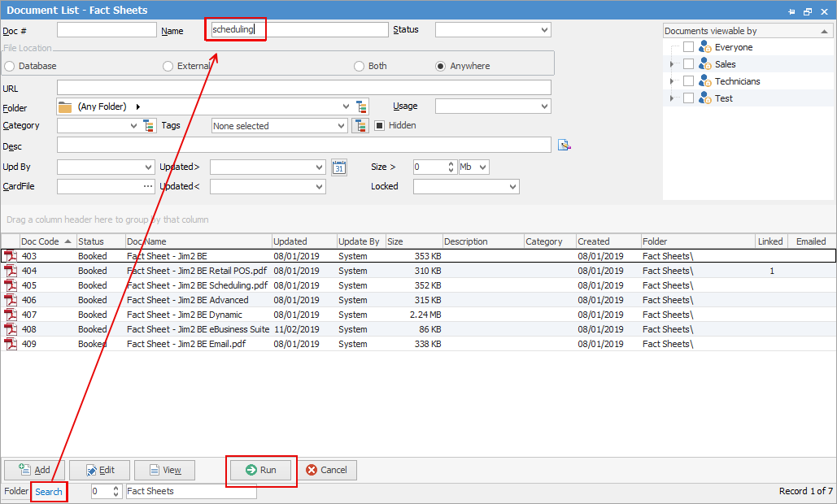The image size is (837, 504).
Task: Click into the Name search field
Action: click(x=298, y=30)
